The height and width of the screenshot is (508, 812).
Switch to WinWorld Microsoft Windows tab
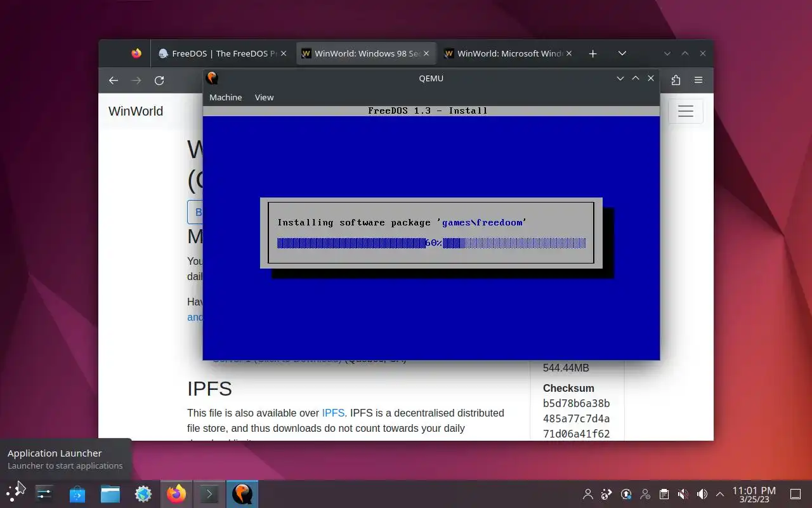tap(509, 53)
